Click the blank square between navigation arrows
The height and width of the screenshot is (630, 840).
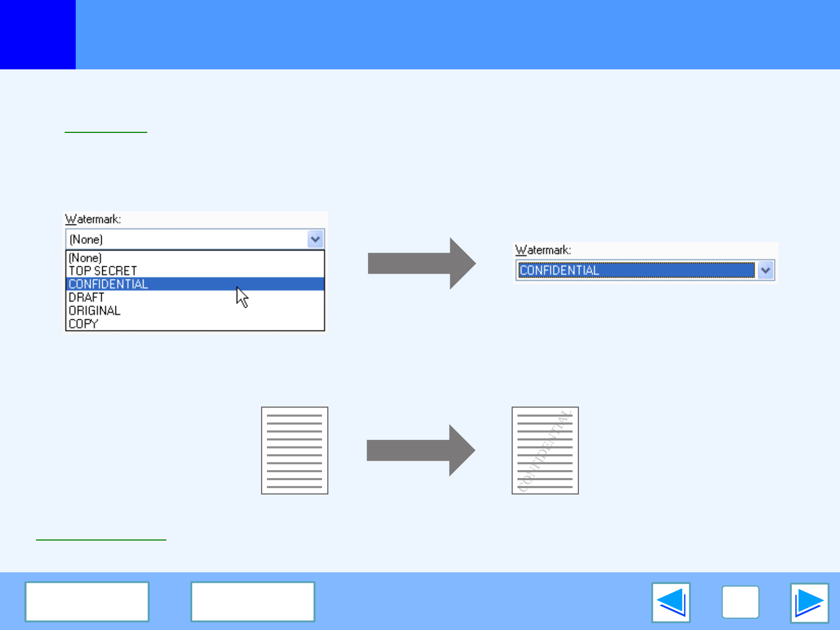click(x=740, y=602)
